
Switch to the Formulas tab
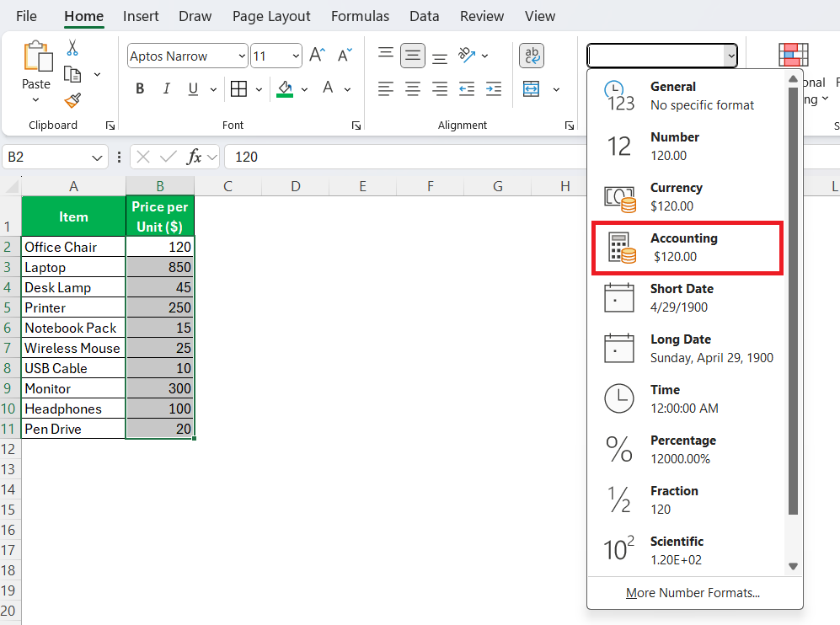pyautogui.click(x=360, y=17)
